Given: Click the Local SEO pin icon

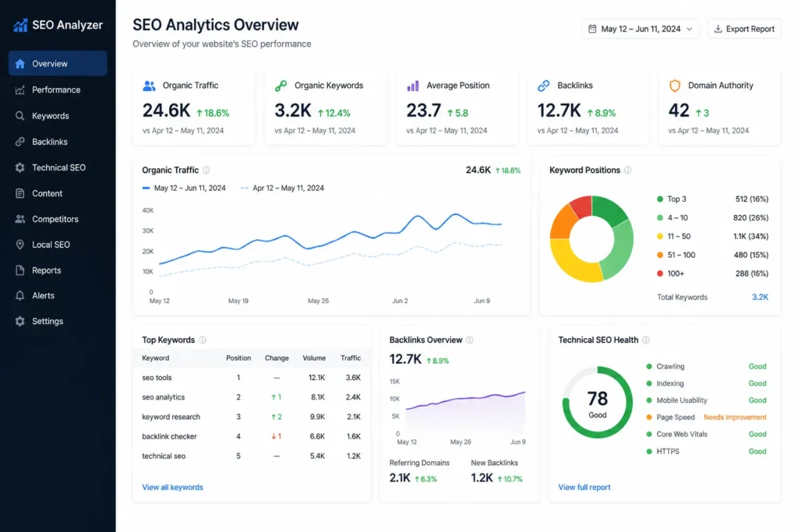Looking at the screenshot, I should pos(19,245).
